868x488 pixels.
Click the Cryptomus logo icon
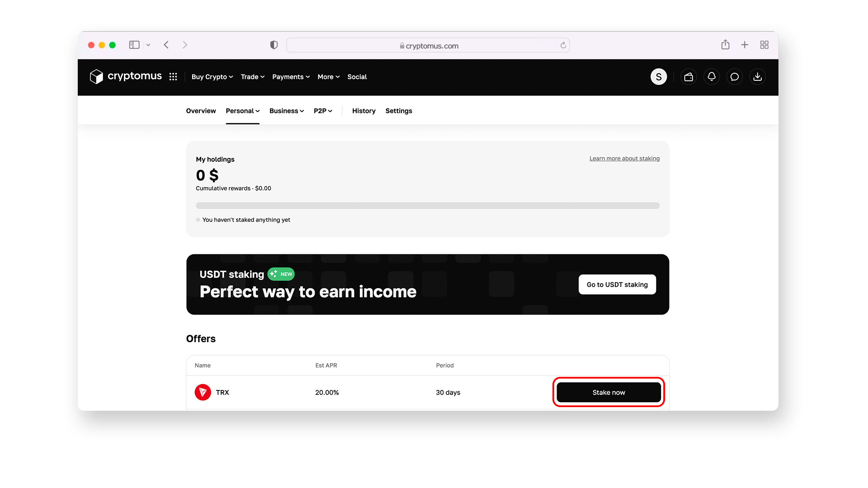[x=96, y=76]
